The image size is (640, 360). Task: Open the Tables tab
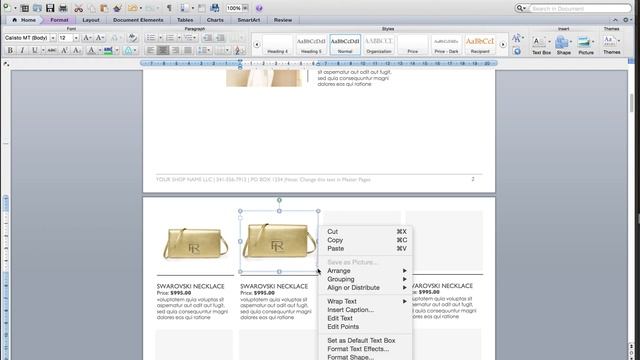[x=185, y=20]
